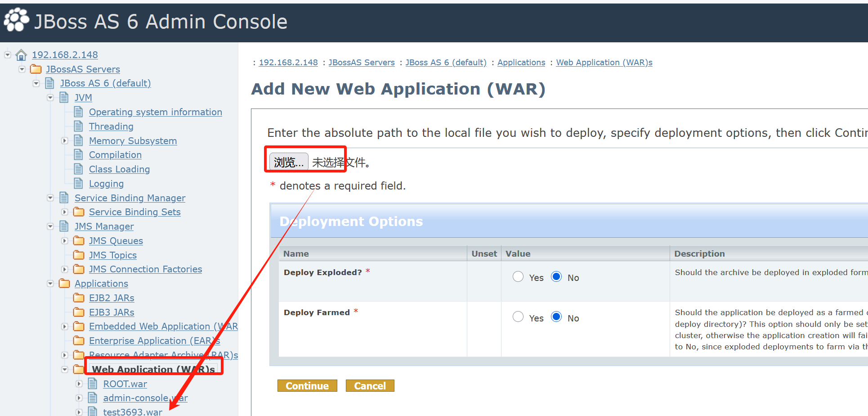Click the Operating system information page icon

79,112
